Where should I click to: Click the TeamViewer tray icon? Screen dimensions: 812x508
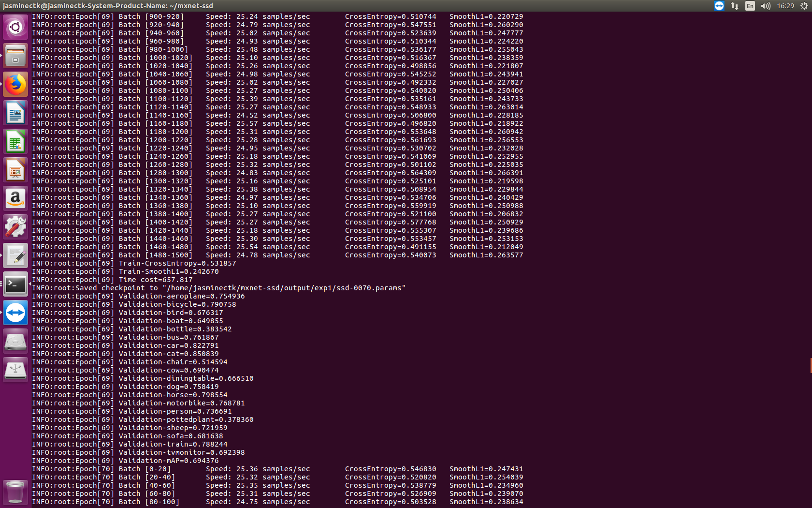[x=719, y=6]
